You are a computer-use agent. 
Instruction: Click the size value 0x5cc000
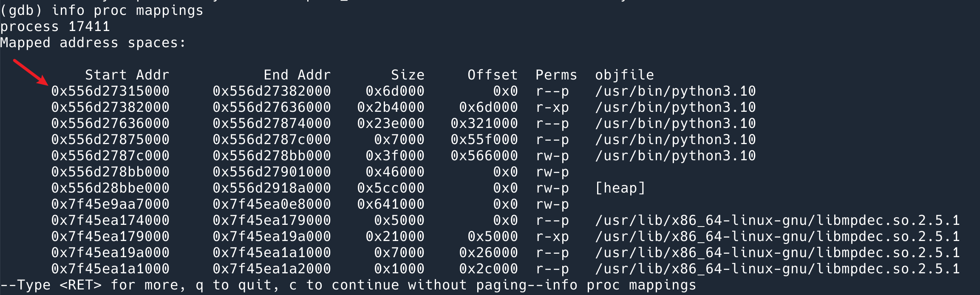(x=391, y=188)
